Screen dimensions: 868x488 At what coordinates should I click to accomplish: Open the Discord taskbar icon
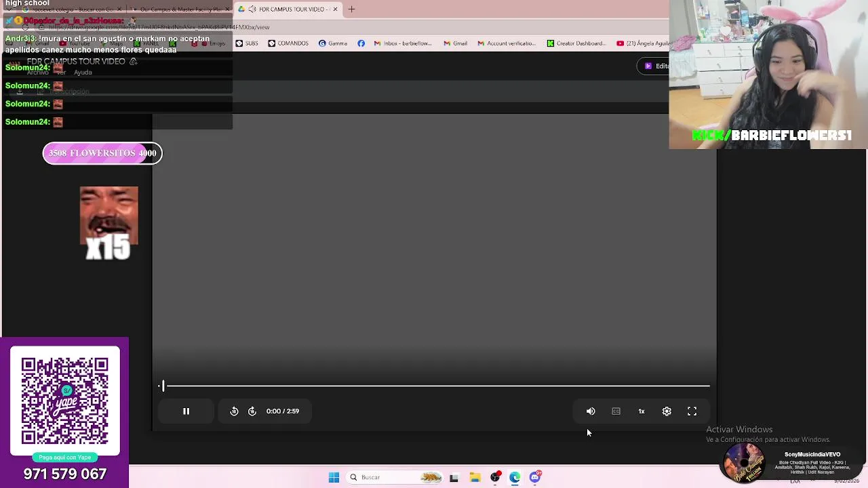click(535, 477)
